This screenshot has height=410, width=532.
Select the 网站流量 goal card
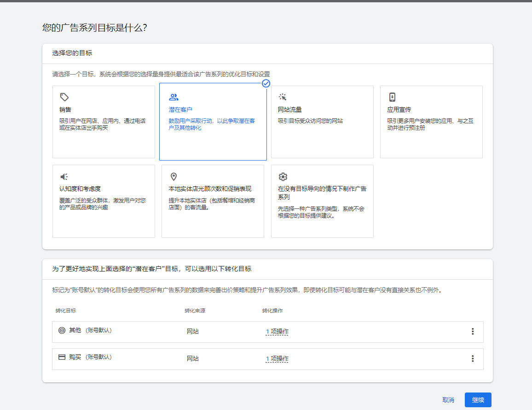[322, 122]
